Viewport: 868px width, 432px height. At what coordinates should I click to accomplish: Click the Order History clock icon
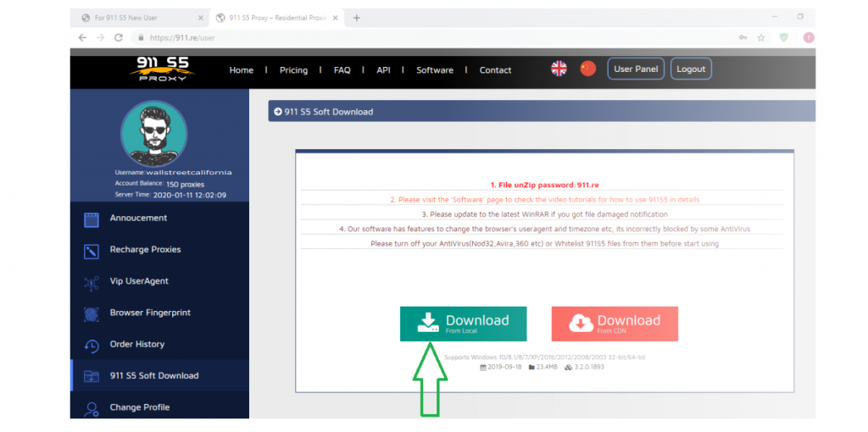coord(92,346)
